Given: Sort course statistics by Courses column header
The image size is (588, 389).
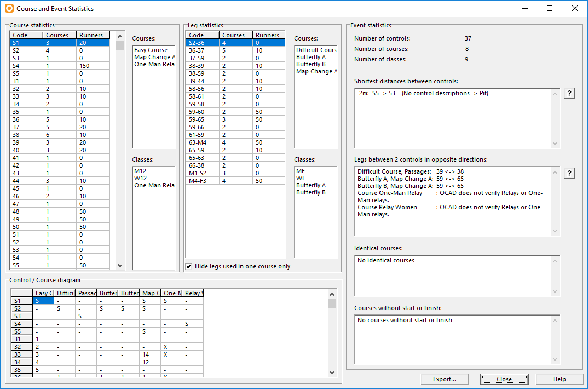Looking at the screenshot, I should click(x=60, y=35).
